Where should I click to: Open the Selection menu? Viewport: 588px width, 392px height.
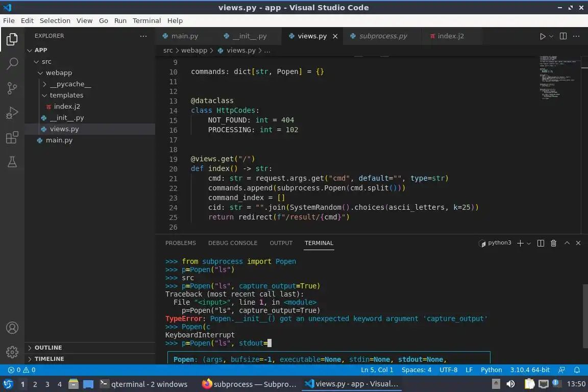click(55, 20)
